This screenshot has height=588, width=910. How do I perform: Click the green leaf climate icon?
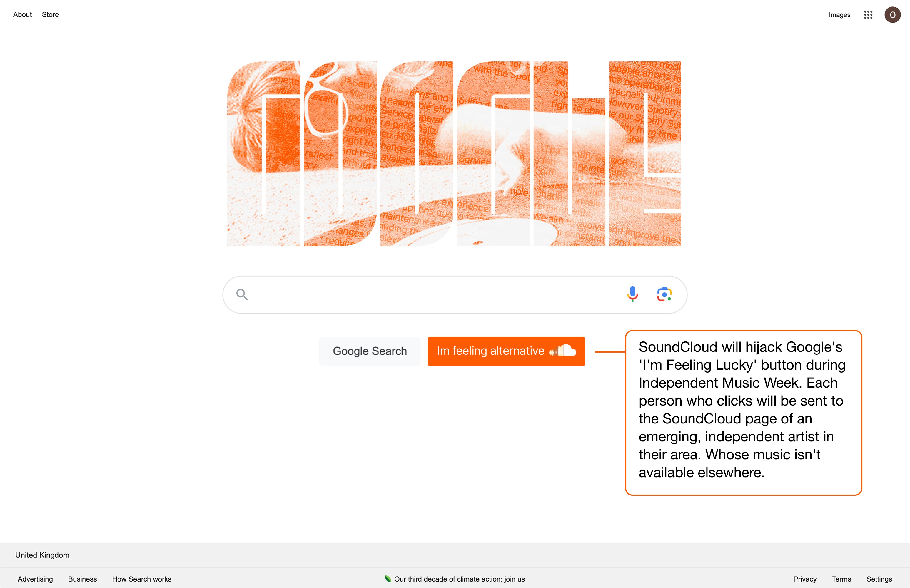[x=388, y=579]
